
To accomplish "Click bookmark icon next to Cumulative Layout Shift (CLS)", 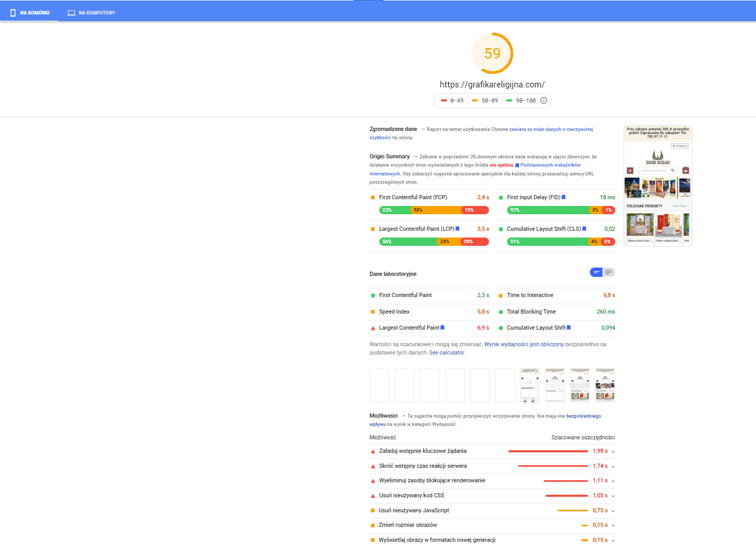I will coord(584,229).
